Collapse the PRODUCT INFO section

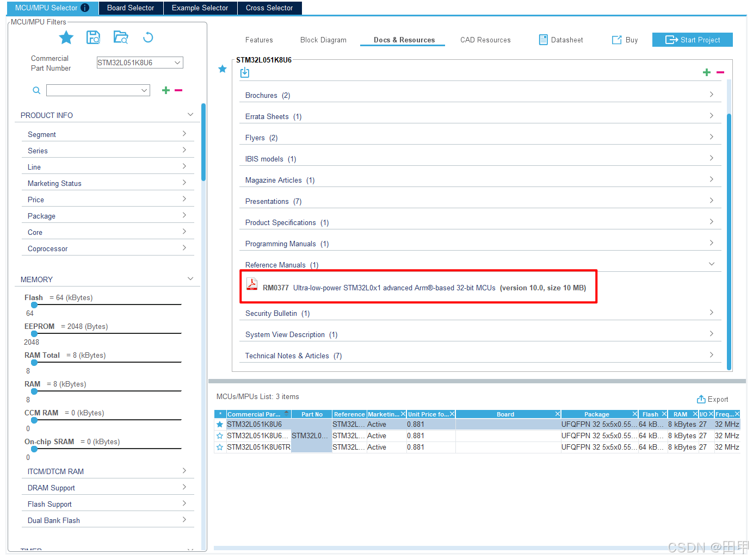tap(190, 115)
